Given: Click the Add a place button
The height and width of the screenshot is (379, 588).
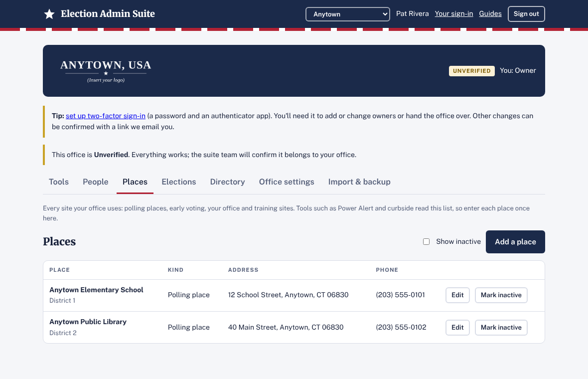Looking at the screenshot, I should click(x=515, y=242).
